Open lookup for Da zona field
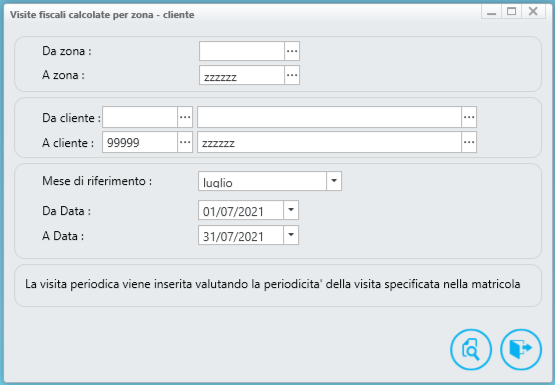The height and width of the screenshot is (385, 555). click(292, 51)
